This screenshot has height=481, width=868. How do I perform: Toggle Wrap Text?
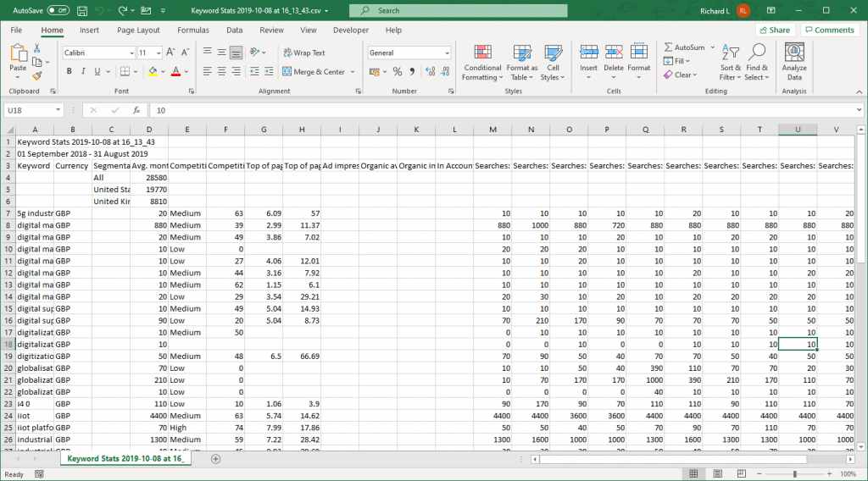click(x=304, y=53)
